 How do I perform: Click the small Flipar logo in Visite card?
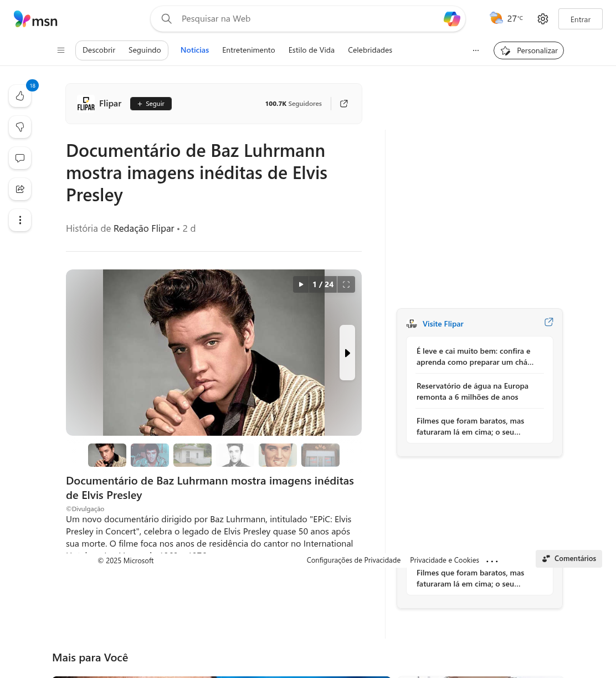pos(412,324)
